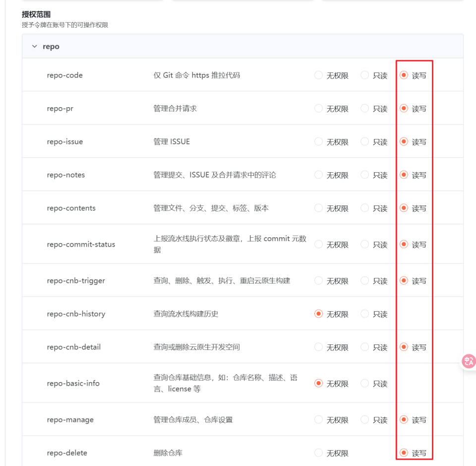Click the repo-code scope name
This screenshot has height=466, width=476.
click(x=64, y=75)
